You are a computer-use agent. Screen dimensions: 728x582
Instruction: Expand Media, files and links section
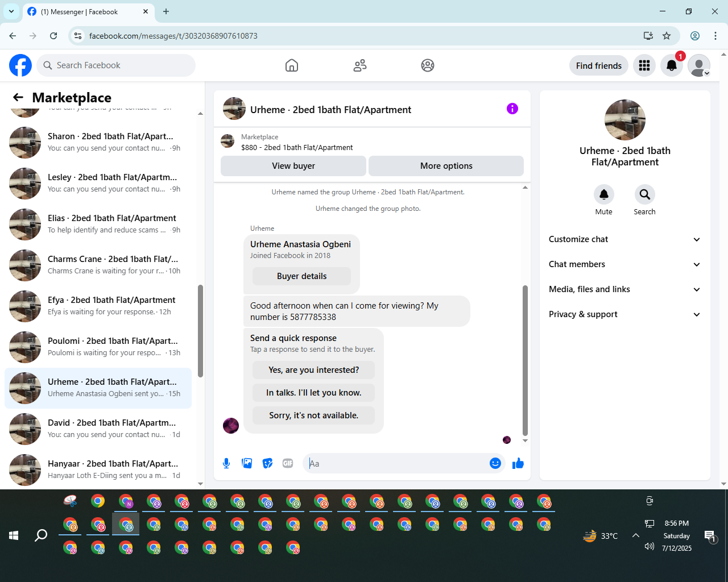pyautogui.click(x=625, y=289)
